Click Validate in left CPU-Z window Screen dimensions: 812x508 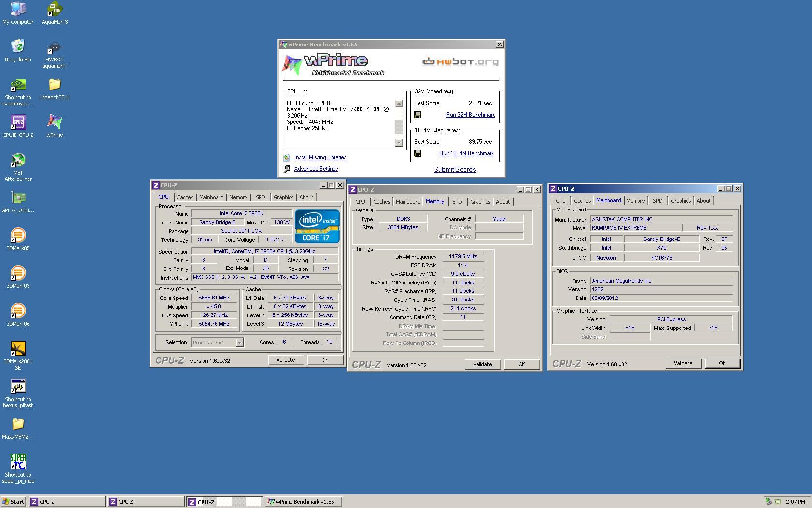pos(286,360)
